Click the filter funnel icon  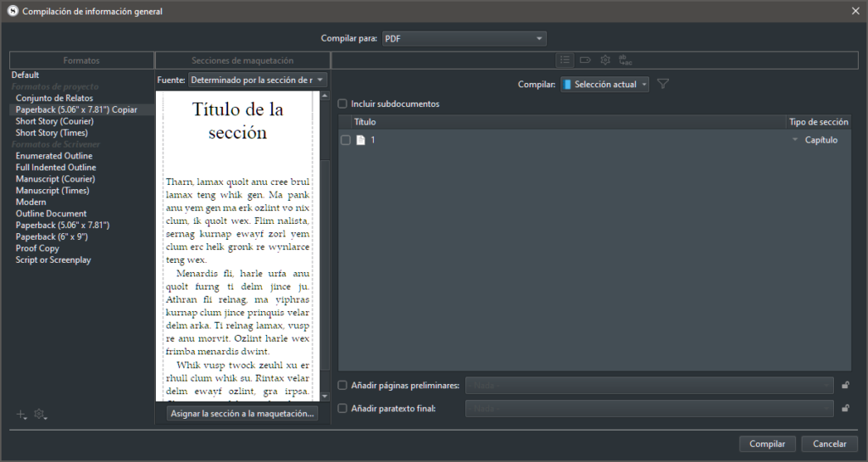(663, 84)
